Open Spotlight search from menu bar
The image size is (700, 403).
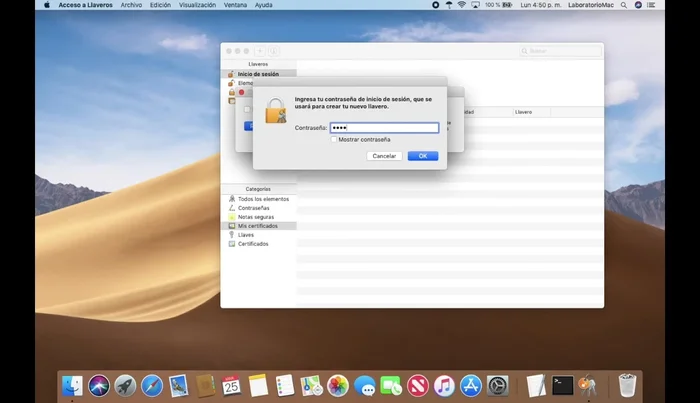(622, 5)
